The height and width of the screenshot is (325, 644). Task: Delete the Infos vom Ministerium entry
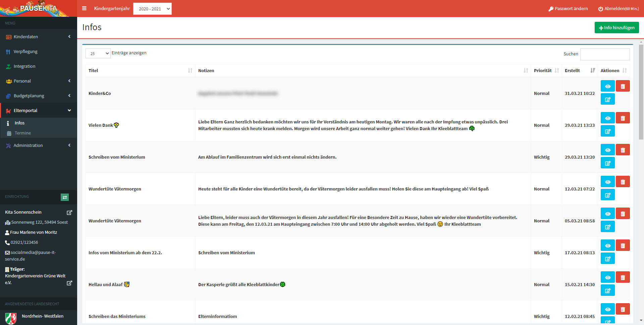coord(623,246)
